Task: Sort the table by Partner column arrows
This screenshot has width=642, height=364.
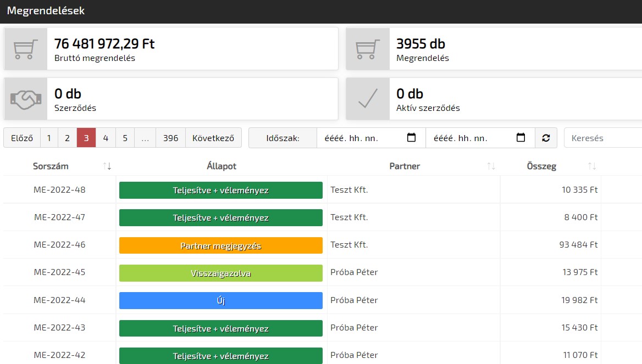Action: pos(491,166)
